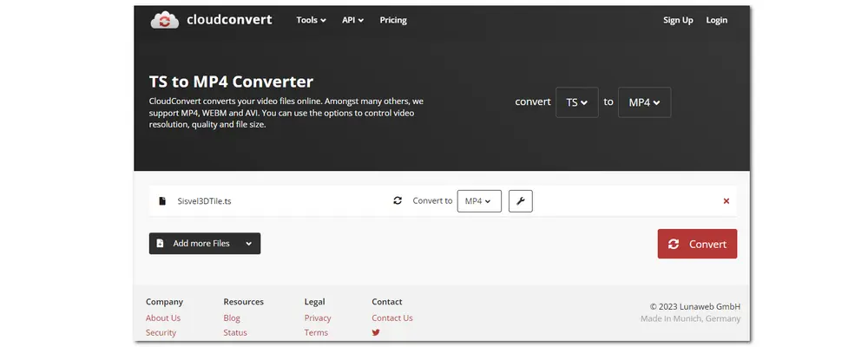The height and width of the screenshot is (347, 868).
Task: Open the Security footer link
Action: [x=161, y=332]
